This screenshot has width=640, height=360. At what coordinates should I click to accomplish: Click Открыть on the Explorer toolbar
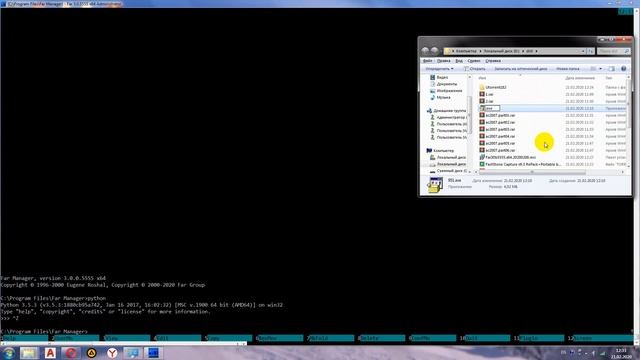475,69
